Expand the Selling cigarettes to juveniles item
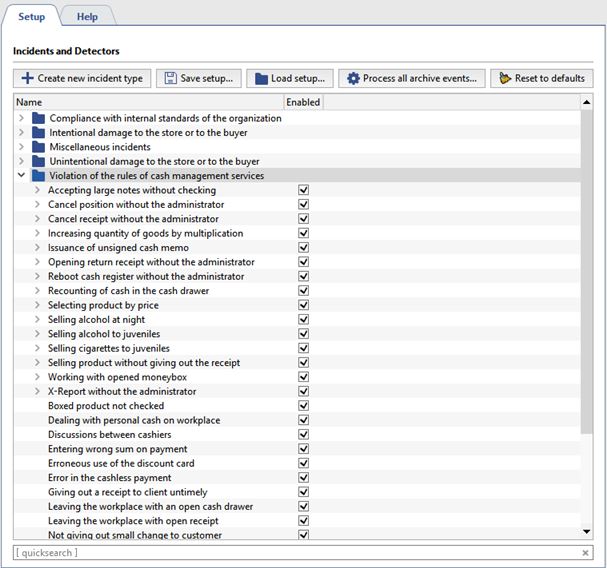The image size is (607, 568). [x=37, y=349]
